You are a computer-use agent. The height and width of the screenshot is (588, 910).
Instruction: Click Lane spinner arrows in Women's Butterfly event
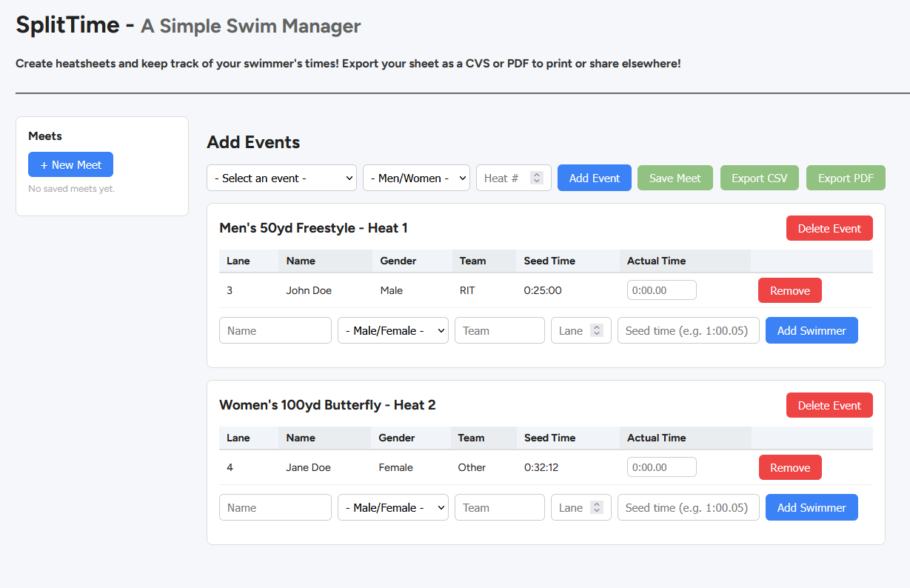pos(597,507)
